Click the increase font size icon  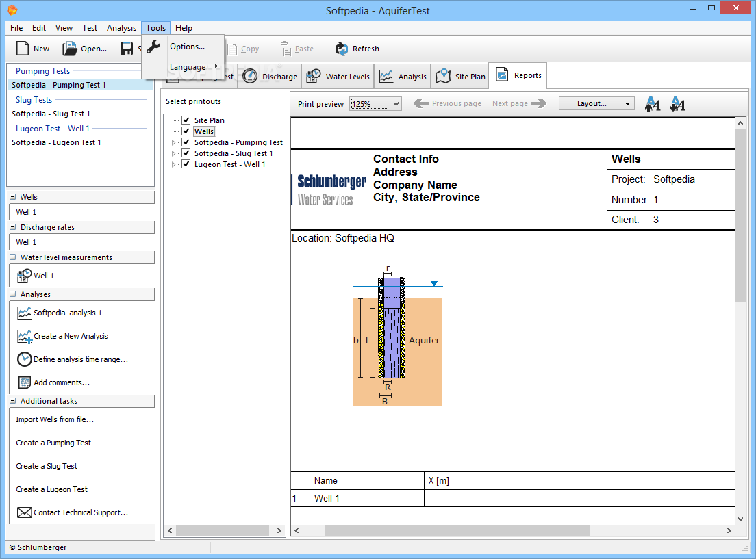[653, 103]
